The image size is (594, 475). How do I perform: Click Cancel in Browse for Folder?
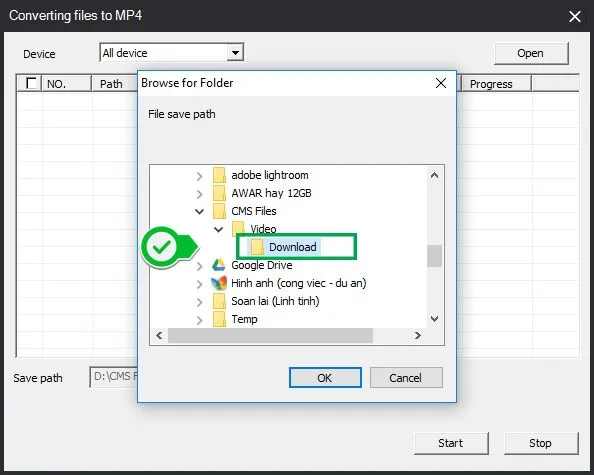point(406,377)
